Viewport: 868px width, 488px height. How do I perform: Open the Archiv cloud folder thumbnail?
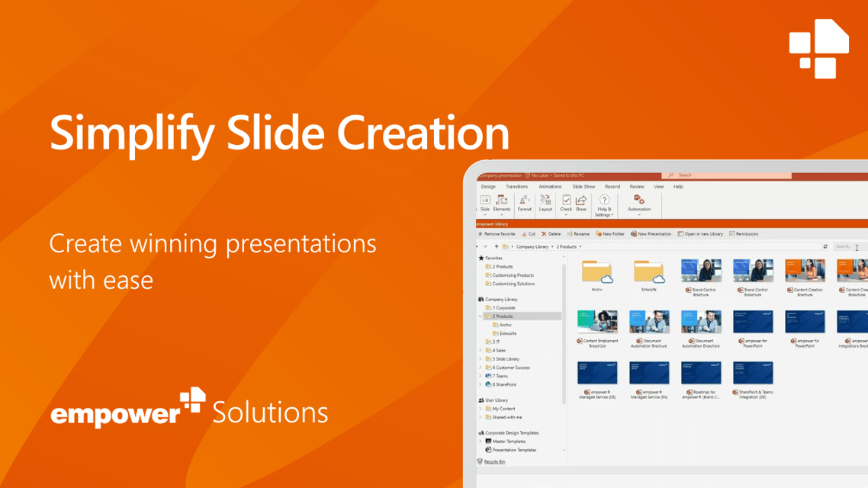pos(596,275)
